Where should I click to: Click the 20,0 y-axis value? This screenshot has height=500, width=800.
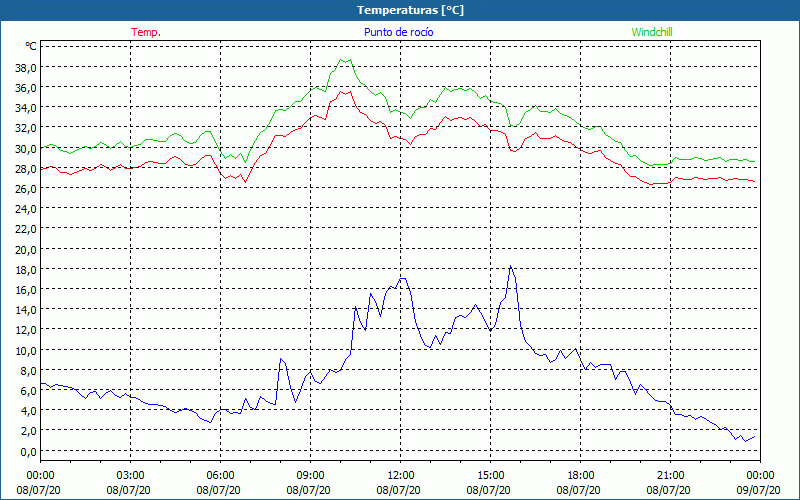[26, 249]
